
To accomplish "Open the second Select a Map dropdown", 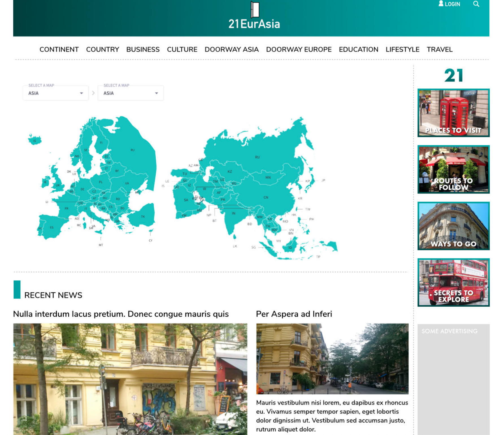I will click(x=131, y=93).
